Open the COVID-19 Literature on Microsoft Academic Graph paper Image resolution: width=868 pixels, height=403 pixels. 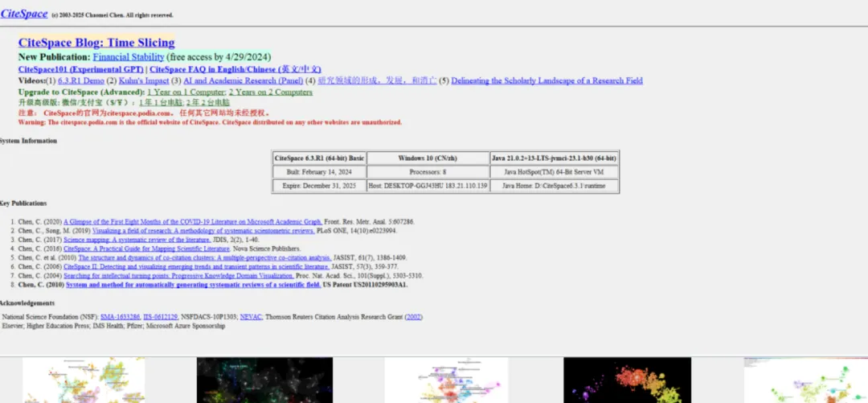tap(193, 222)
